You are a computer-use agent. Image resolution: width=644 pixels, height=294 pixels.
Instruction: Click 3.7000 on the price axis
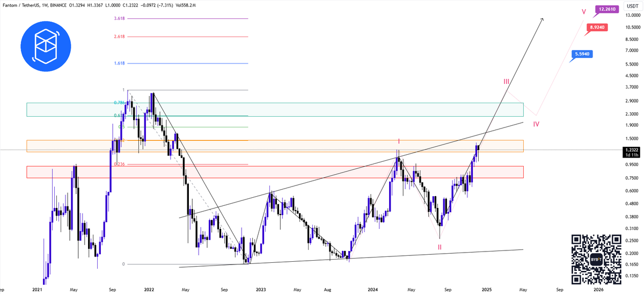pyautogui.click(x=633, y=87)
